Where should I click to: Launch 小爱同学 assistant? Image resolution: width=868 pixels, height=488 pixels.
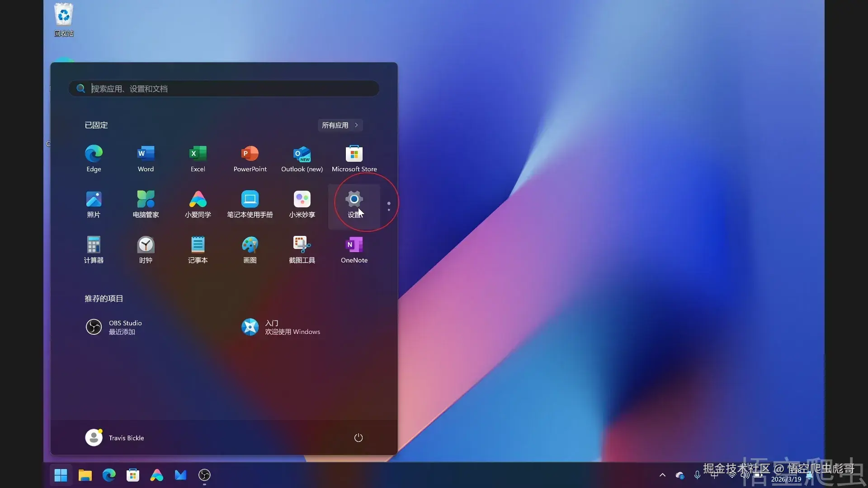(198, 204)
